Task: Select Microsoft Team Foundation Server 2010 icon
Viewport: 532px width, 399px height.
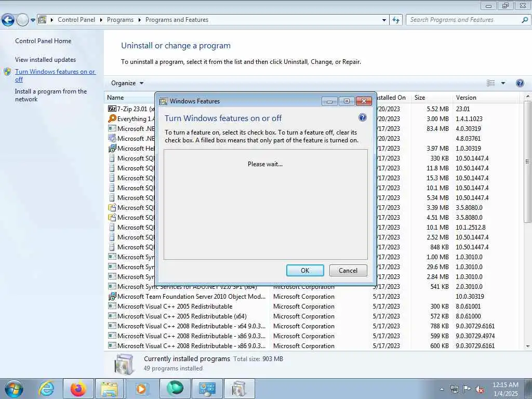Action: click(x=112, y=296)
